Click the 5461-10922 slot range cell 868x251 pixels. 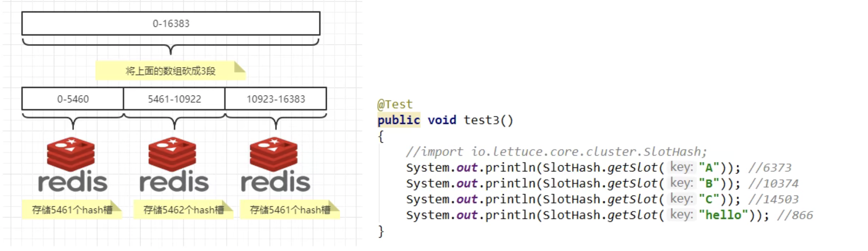click(x=174, y=99)
